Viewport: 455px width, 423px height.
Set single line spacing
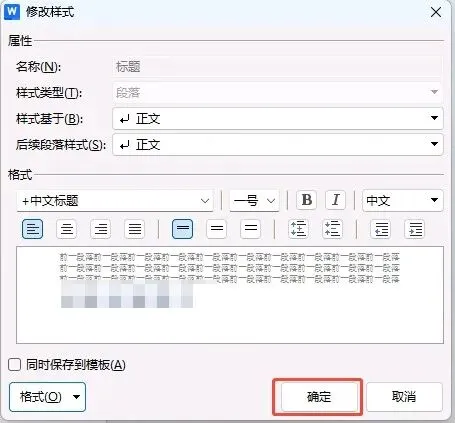(x=182, y=229)
